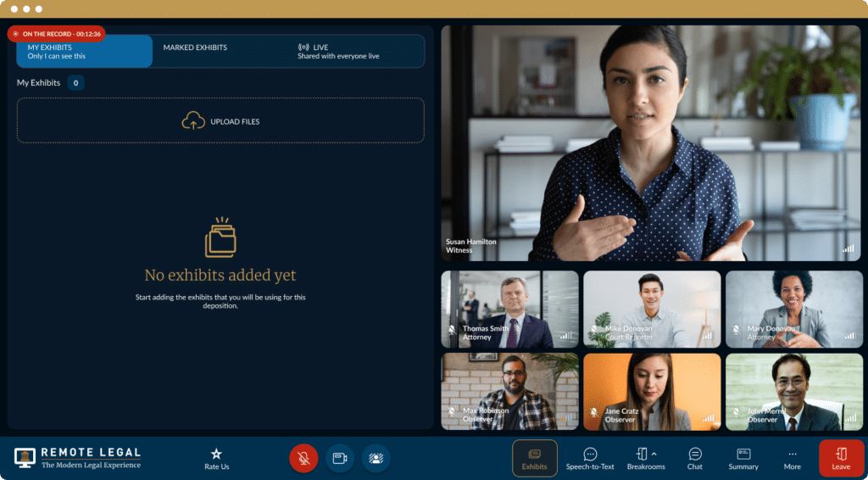Image resolution: width=868 pixels, height=480 pixels.
Task: Click Upload Files to add exhibits
Action: [220, 121]
